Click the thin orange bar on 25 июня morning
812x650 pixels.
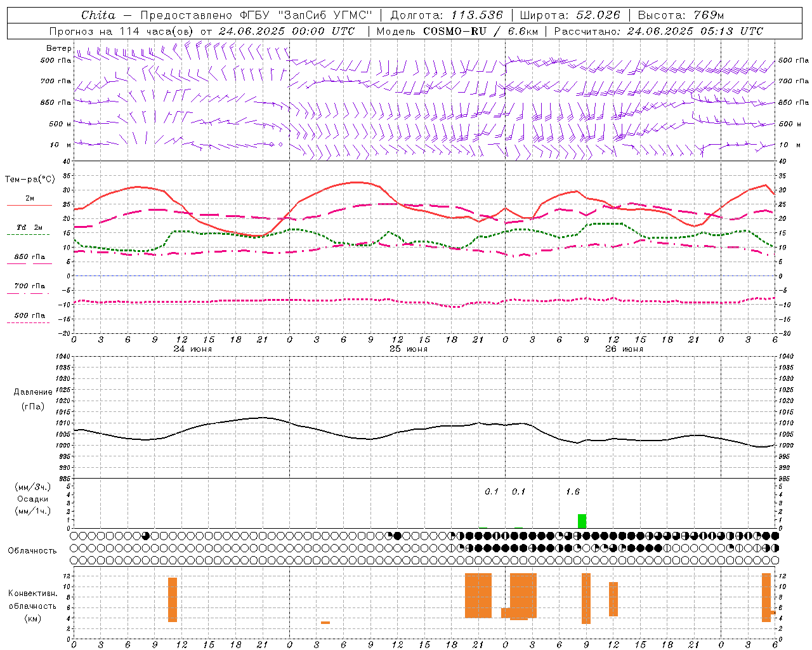325,623
